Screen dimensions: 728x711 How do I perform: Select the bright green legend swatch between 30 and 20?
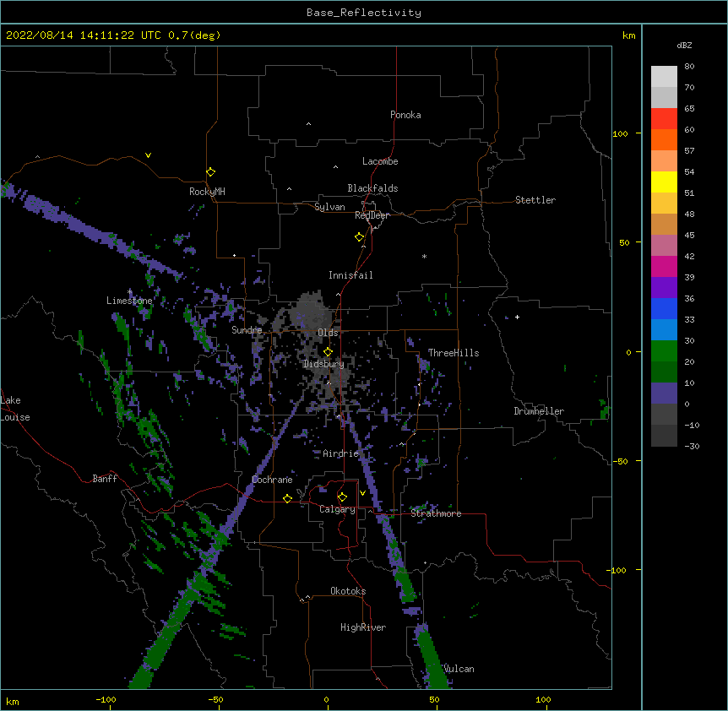[x=664, y=351]
